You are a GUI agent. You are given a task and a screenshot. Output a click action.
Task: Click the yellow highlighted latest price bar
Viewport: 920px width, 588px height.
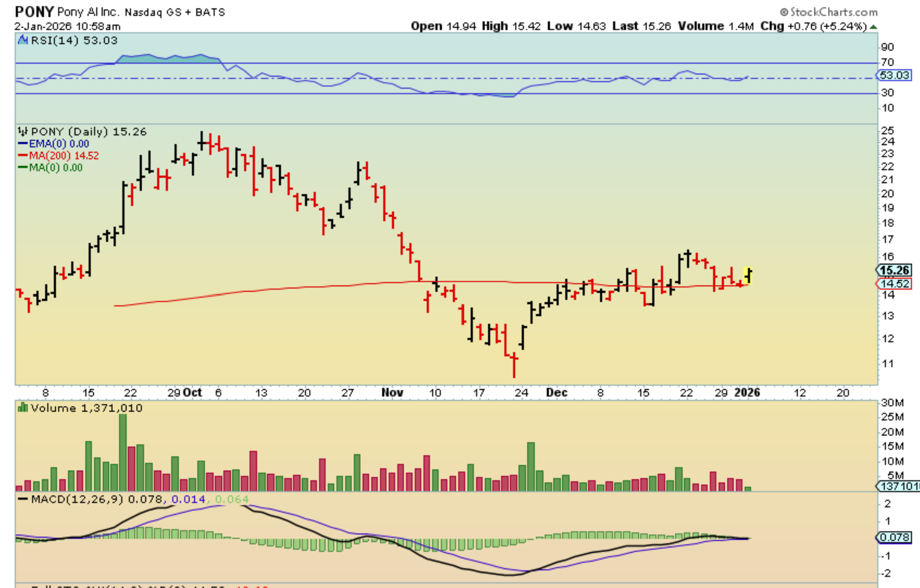748,275
